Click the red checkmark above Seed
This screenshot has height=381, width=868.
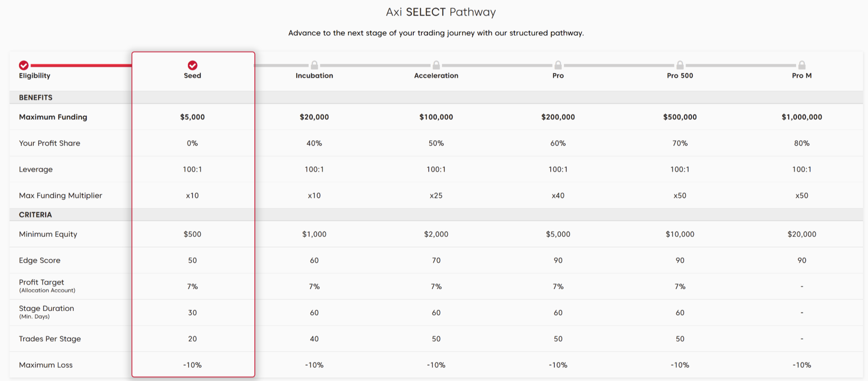click(x=193, y=65)
